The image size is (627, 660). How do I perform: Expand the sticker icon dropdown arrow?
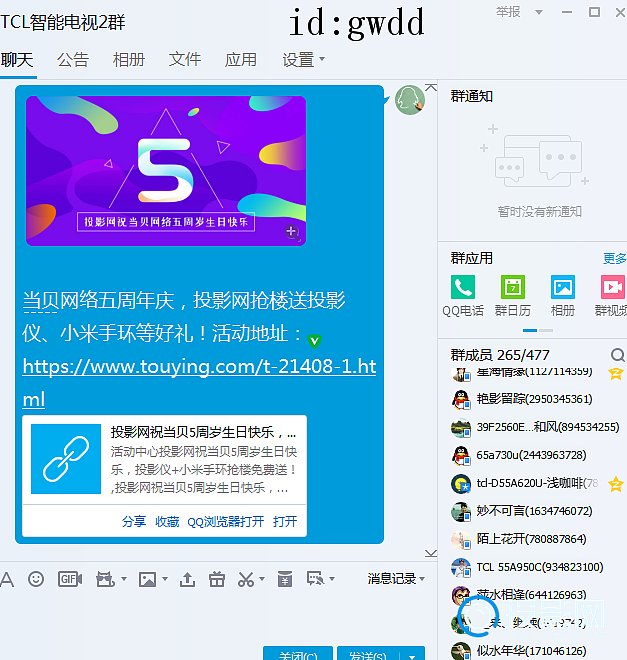[x=124, y=579]
